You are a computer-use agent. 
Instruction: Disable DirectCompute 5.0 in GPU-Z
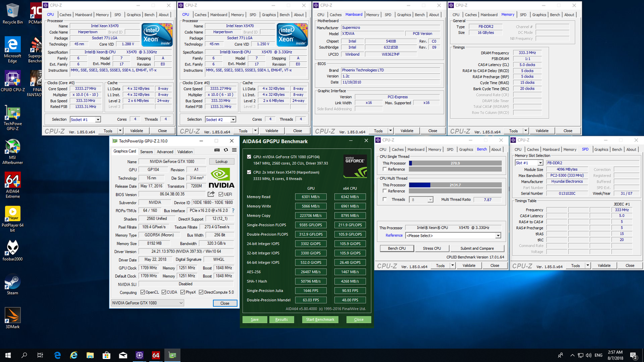point(200,292)
